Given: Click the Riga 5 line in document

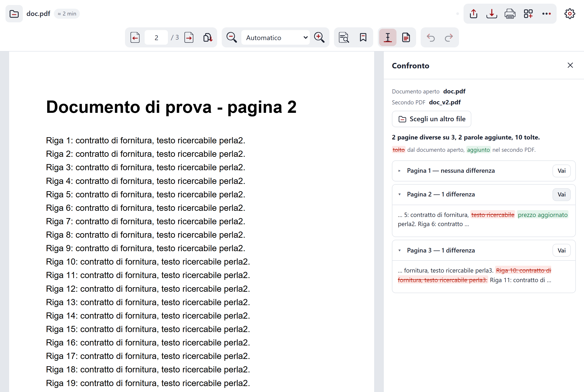Looking at the screenshot, I should coord(145,194).
